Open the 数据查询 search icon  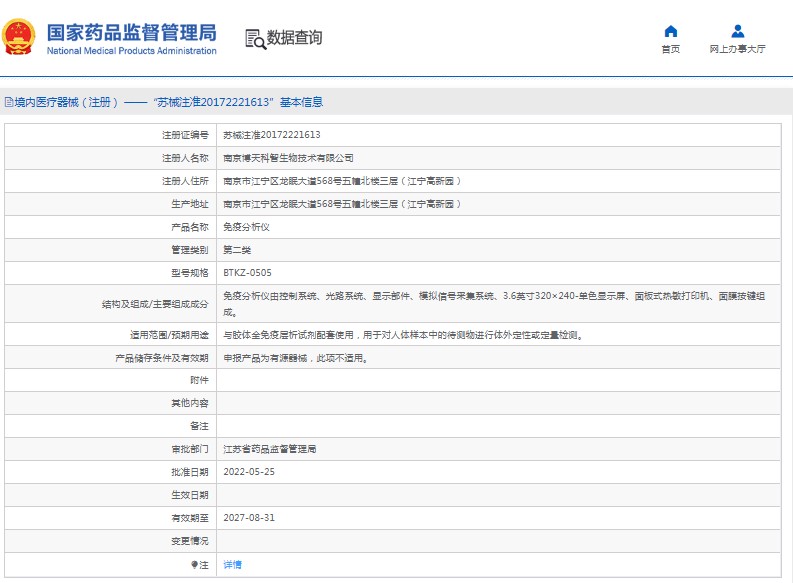255,39
